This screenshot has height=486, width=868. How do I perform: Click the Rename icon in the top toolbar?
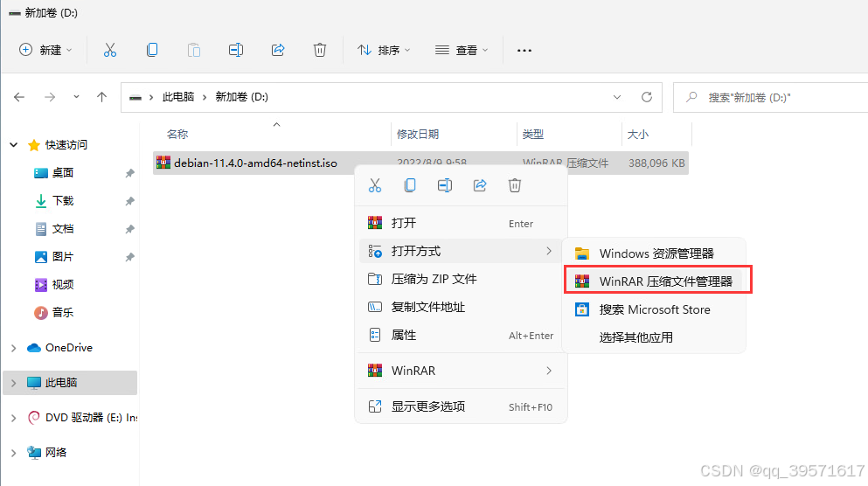click(x=236, y=51)
